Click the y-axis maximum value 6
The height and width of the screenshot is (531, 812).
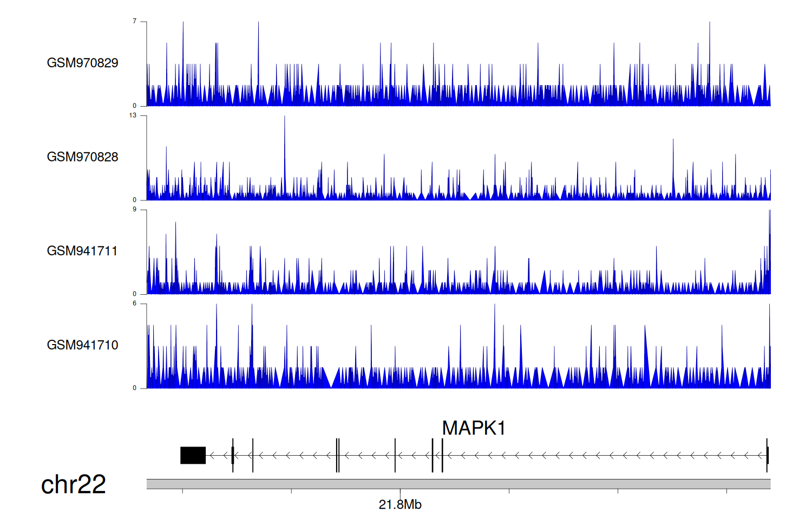(x=135, y=303)
